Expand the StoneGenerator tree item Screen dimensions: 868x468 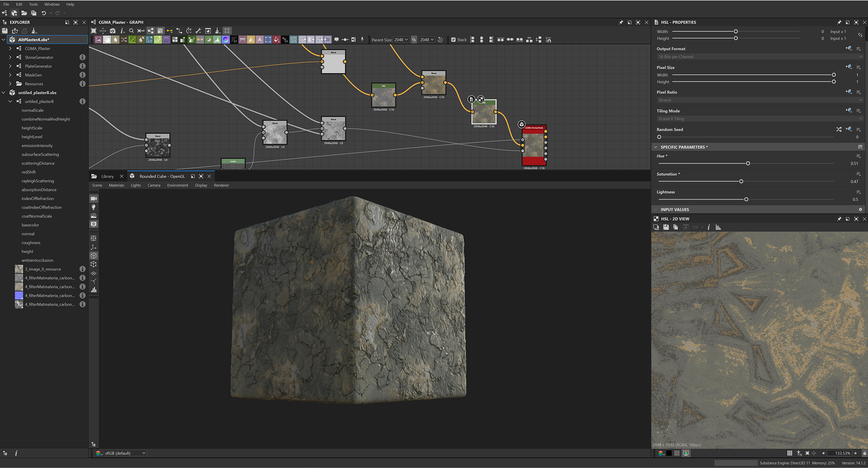10,57
